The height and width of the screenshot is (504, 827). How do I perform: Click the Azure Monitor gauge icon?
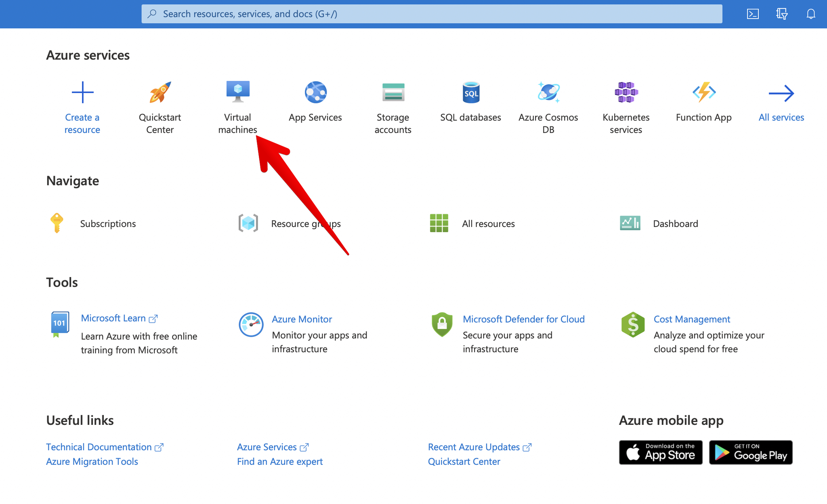[x=251, y=324]
